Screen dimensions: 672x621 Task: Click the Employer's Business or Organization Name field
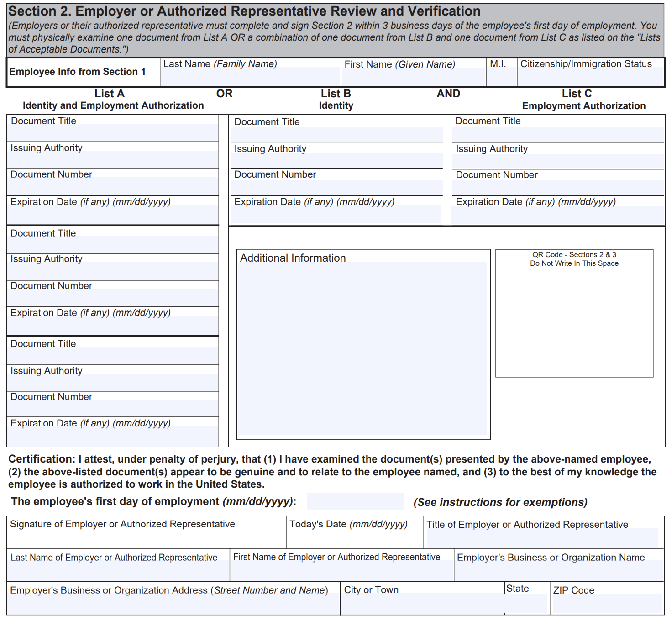tap(559, 571)
